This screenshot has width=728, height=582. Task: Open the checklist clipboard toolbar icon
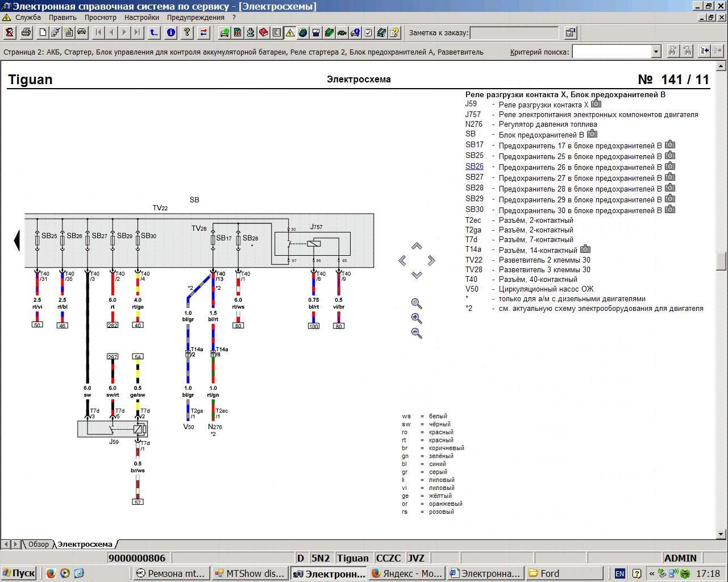368,32
